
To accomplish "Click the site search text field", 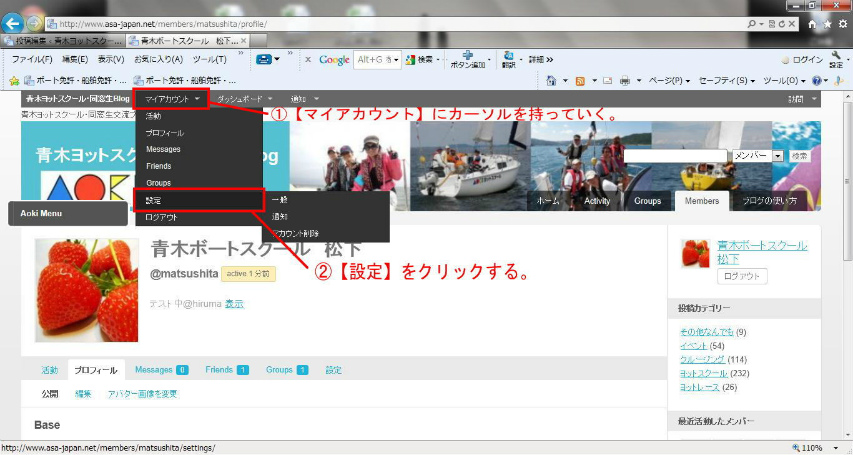I will 676,156.
